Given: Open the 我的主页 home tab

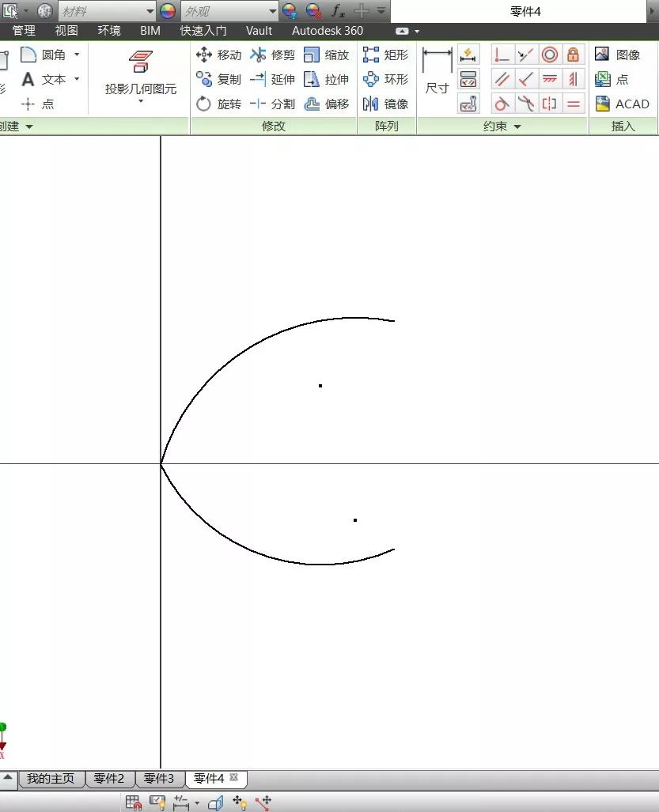Looking at the screenshot, I should pos(51,778).
